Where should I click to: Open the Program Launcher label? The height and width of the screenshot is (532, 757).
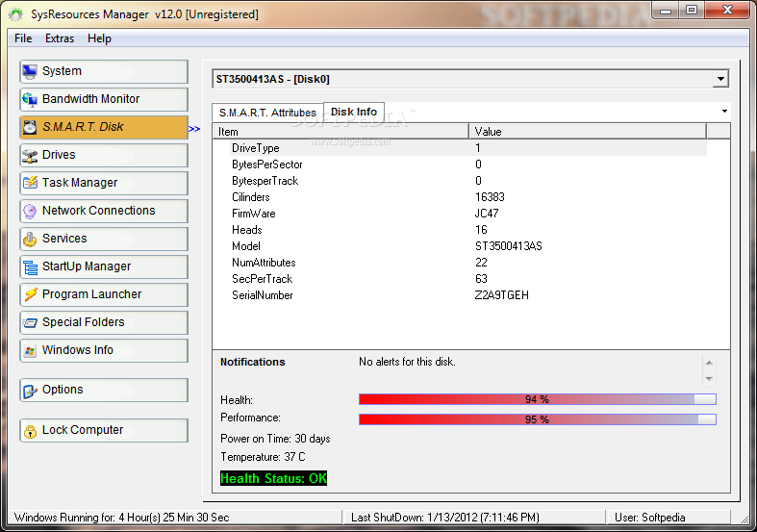pyautogui.click(x=91, y=294)
